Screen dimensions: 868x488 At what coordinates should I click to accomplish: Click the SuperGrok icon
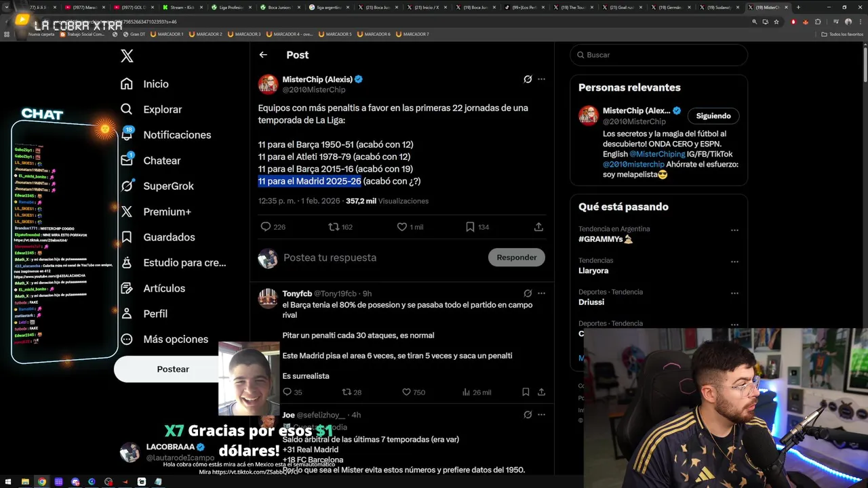(x=127, y=186)
